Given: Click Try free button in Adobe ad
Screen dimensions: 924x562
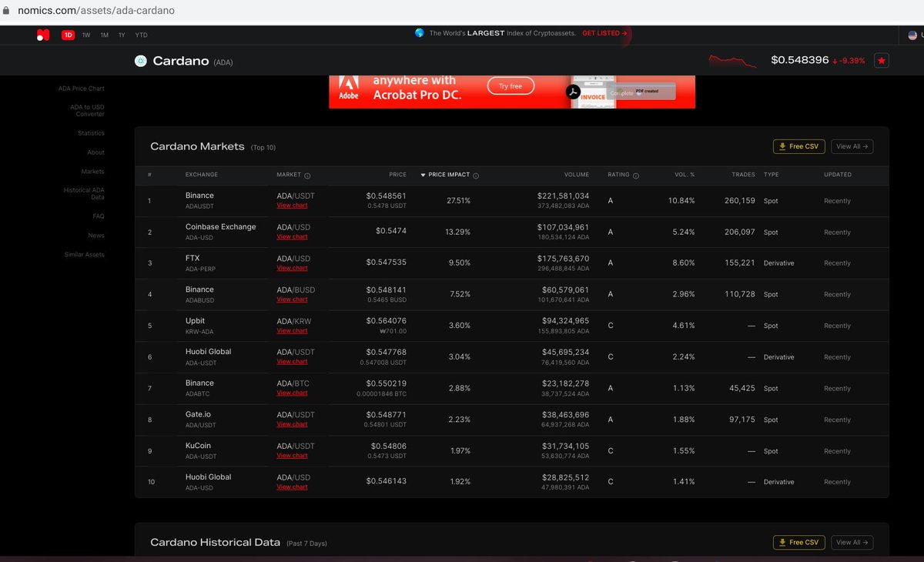Looking at the screenshot, I should pyautogui.click(x=511, y=86).
